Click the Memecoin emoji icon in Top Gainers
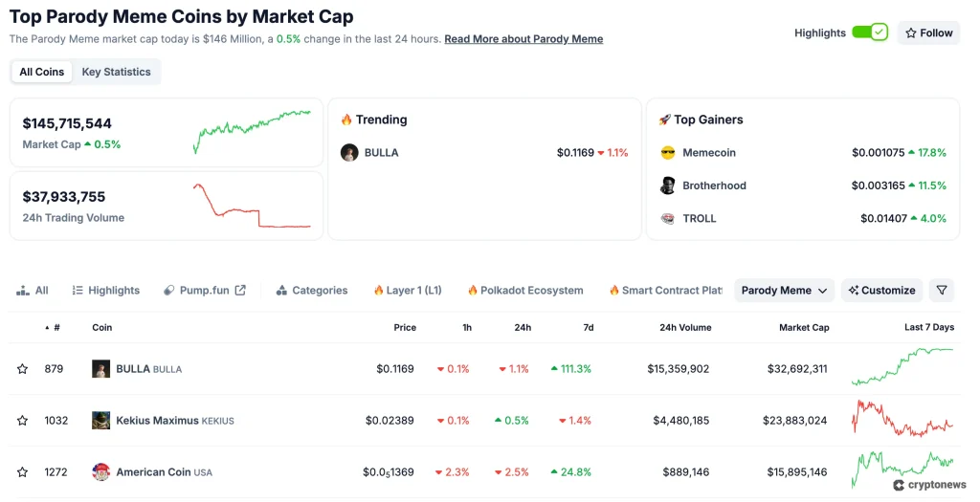This screenshot has height=502, width=980. pos(668,153)
